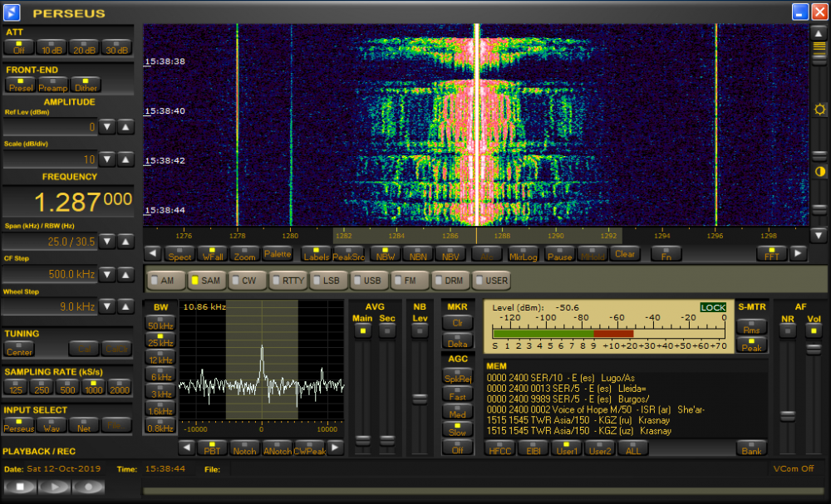831x504 pixels.
Task: Open the waterfall Palette selector
Action: (x=278, y=254)
